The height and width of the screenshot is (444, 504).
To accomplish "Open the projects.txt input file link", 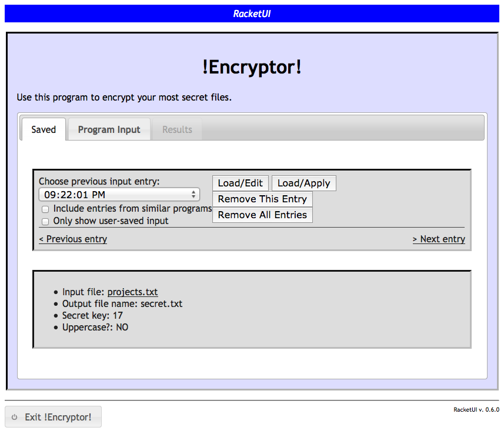I will point(132,292).
